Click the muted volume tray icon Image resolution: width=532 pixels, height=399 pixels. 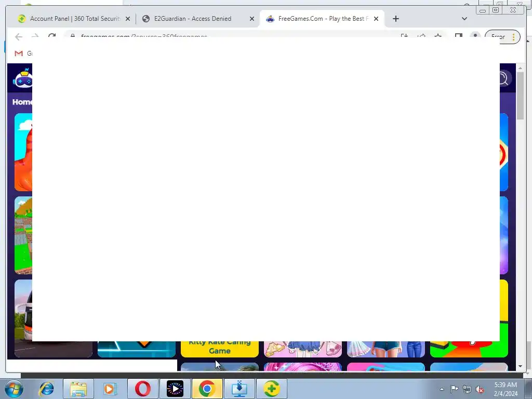point(480,389)
